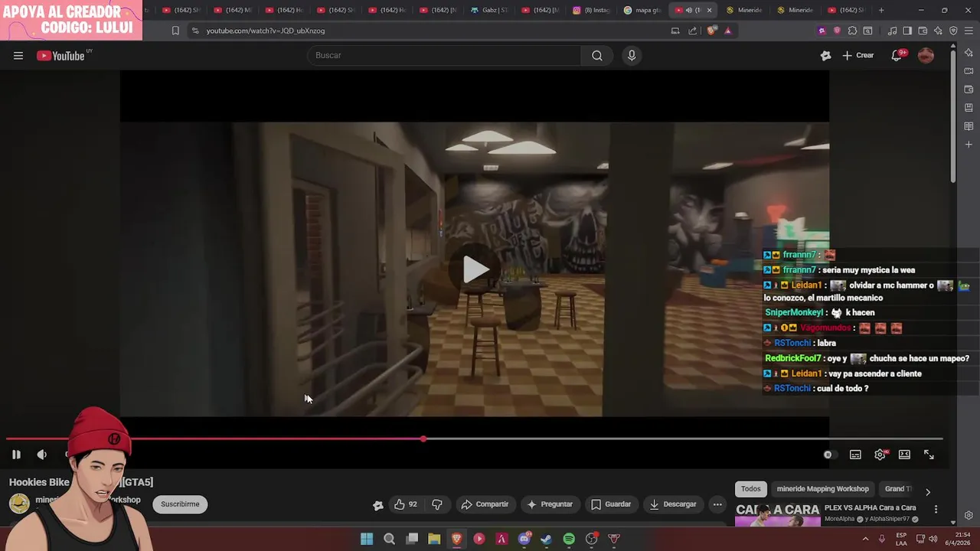Click the address bar URL youtube.com/watch
The width and height of the screenshot is (980, 551).
pos(265,31)
